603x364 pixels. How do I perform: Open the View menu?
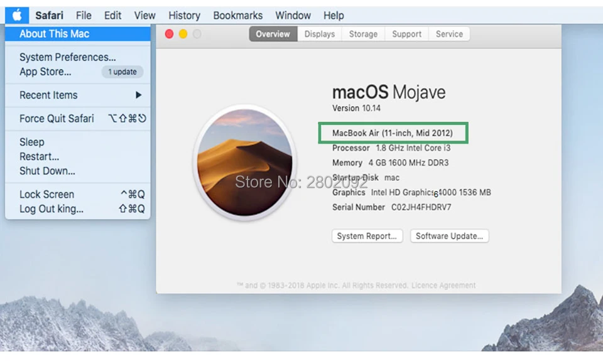pos(144,15)
